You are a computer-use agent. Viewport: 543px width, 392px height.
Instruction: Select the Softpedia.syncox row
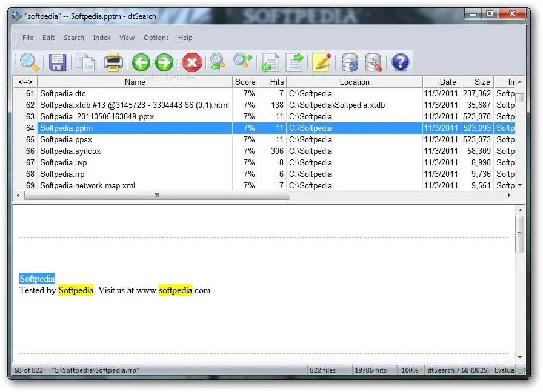[x=264, y=151]
